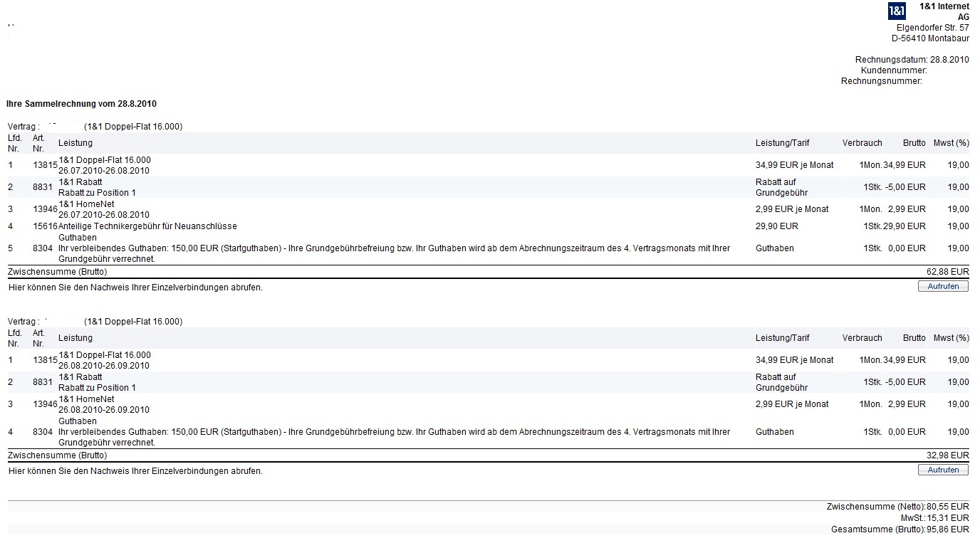Click 'Zwischensumme (Netto):80,55 EUR' line
980x543 pixels.
(898, 507)
